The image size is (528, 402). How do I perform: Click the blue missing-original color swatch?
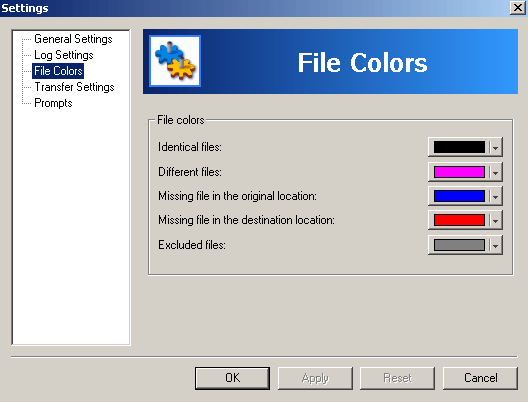pyautogui.click(x=459, y=196)
